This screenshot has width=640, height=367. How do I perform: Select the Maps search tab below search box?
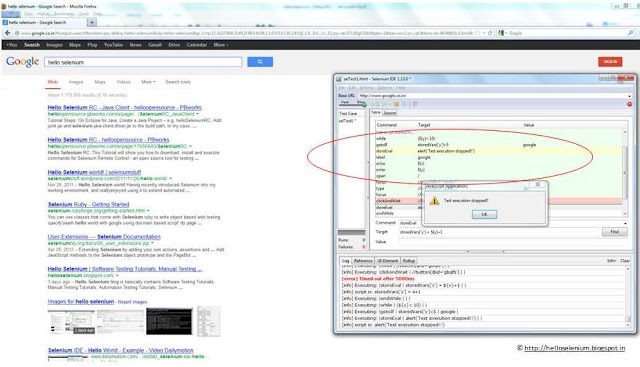pyautogui.click(x=100, y=82)
